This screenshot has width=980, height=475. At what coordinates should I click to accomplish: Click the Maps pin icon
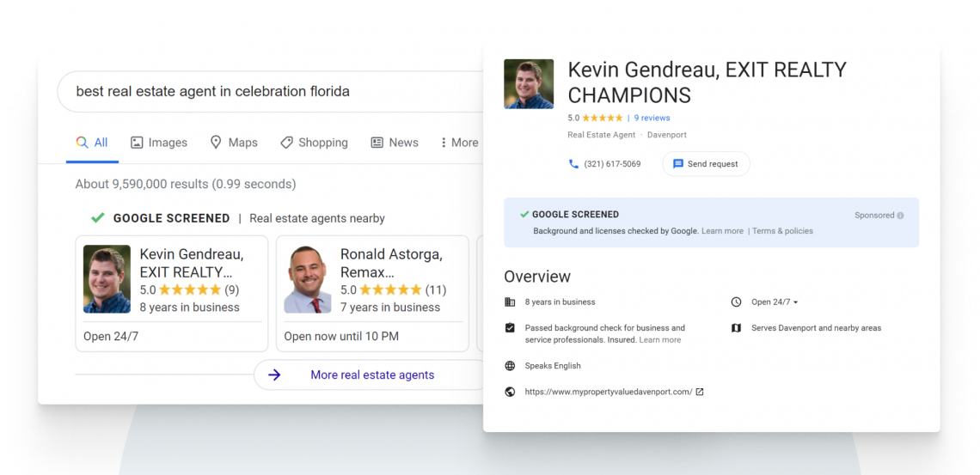point(216,143)
